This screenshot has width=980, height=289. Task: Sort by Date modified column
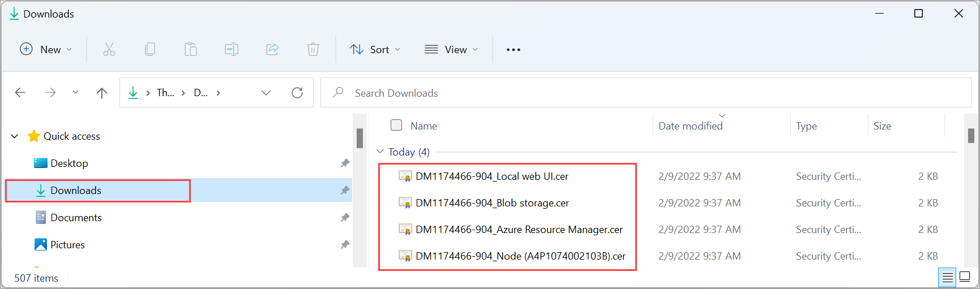pyautogui.click(x=691, y=126)
